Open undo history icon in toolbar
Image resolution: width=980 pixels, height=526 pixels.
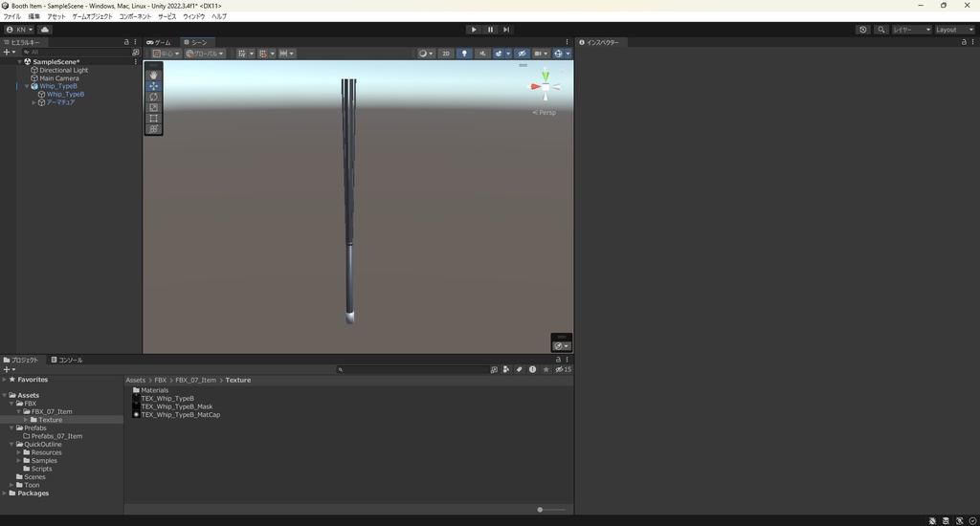tap(862, 30)
